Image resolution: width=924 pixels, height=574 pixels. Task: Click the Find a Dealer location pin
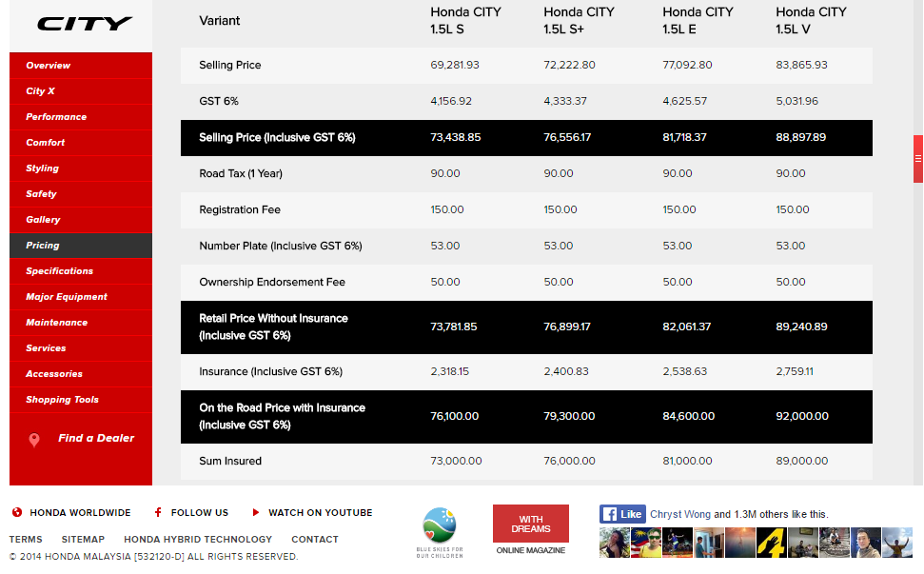click(34, 439)
